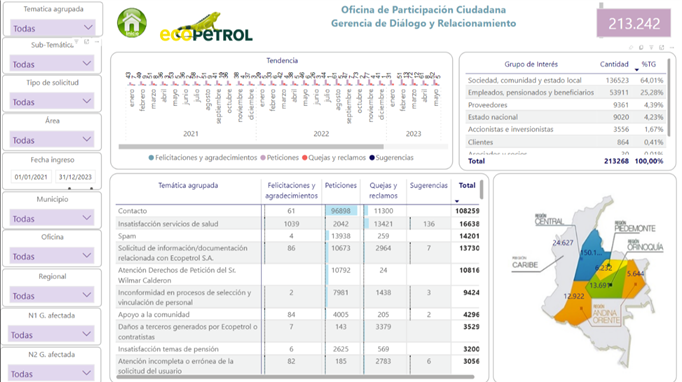This screenshot has width=682, height=382.
Task: Click the 213.242 total card
Action: click(x=634, y=23)
